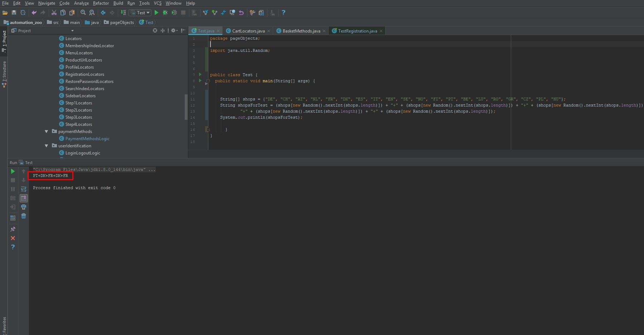Open Settings via the wrench icon
This screenshot has height=335, width=644.
click(252, 13)
